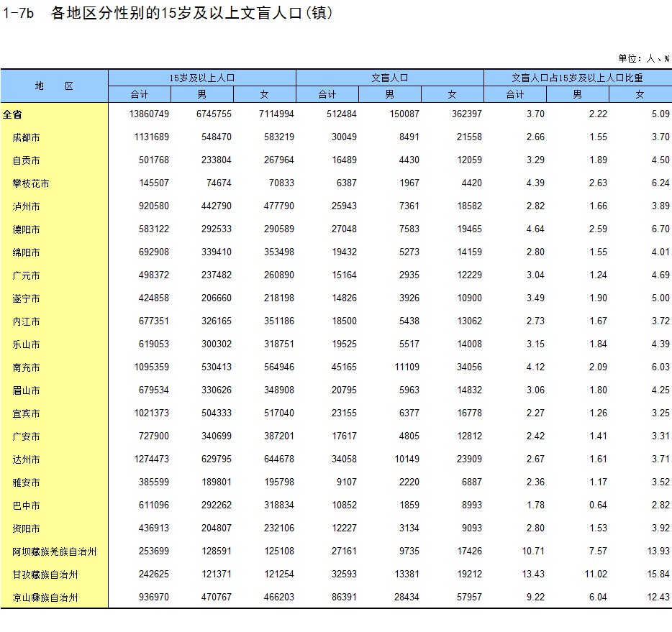
Task: Select 阿坝 male ratio 7.57
Action: pyautogui.click(x=598, y=551)
